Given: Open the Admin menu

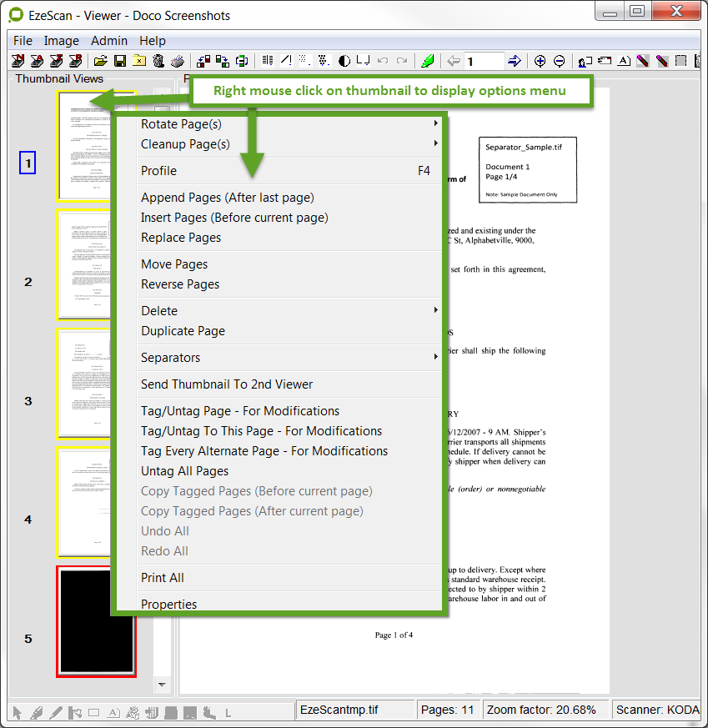Looking at the screenshot, I should (x=109, y=40).
